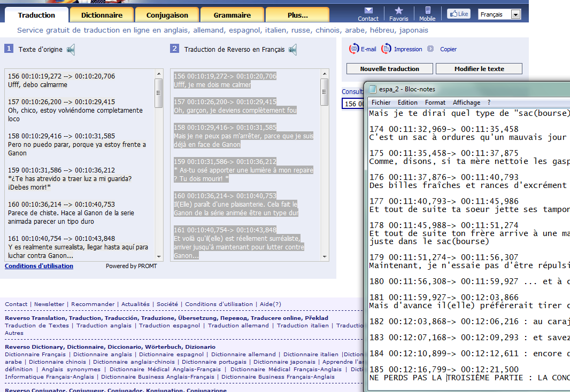Click the Favoris star icon
The width and height of the screenshot is (570, 392).
pyautogui.click(x=398, y=10)
